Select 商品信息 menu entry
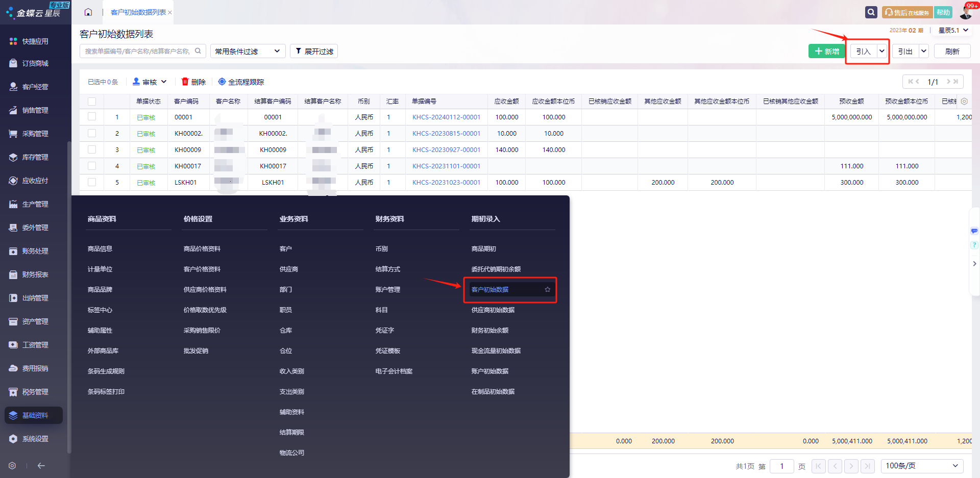The width and height of the screenshot is (980, 478). (100, 248)
